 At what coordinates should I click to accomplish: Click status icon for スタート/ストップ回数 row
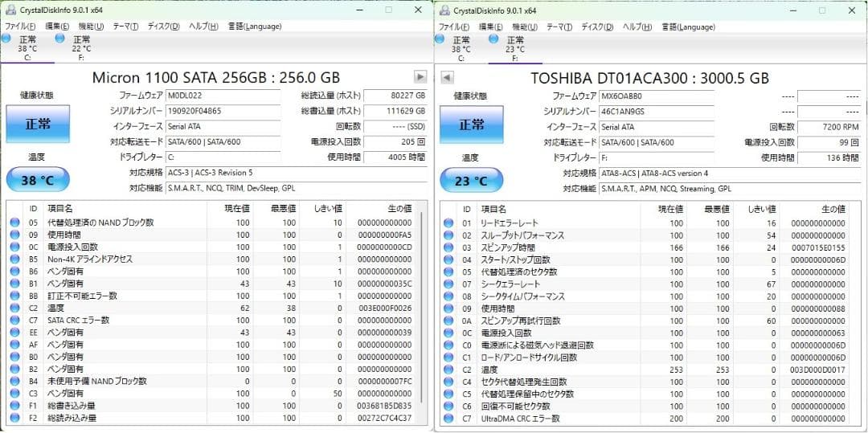pos(448,259)
